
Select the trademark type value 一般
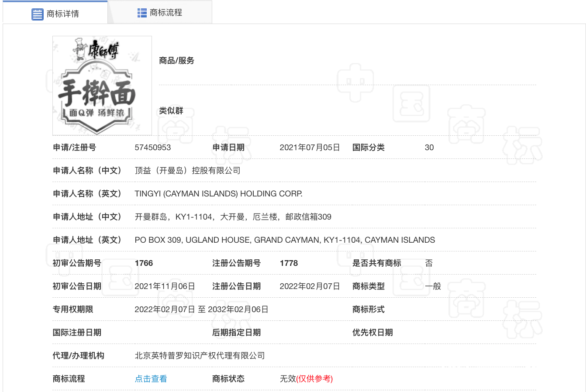tap(433, 286)
